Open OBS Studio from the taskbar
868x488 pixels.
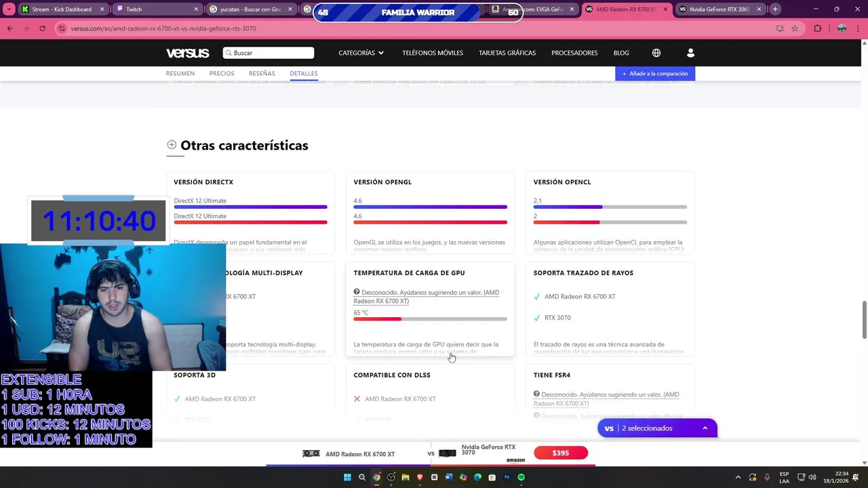391,477
